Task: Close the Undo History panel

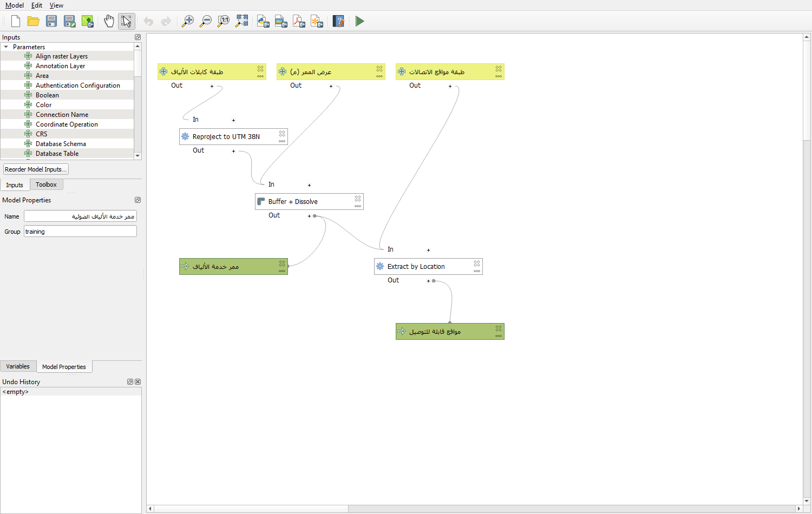Action: coord(137,382)
